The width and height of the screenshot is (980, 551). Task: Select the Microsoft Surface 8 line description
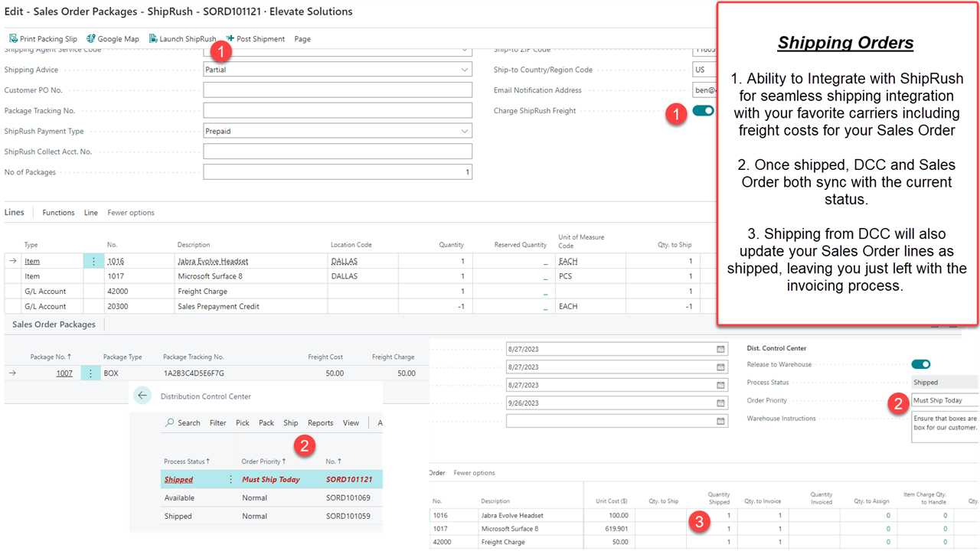click(x=210, y=276)
